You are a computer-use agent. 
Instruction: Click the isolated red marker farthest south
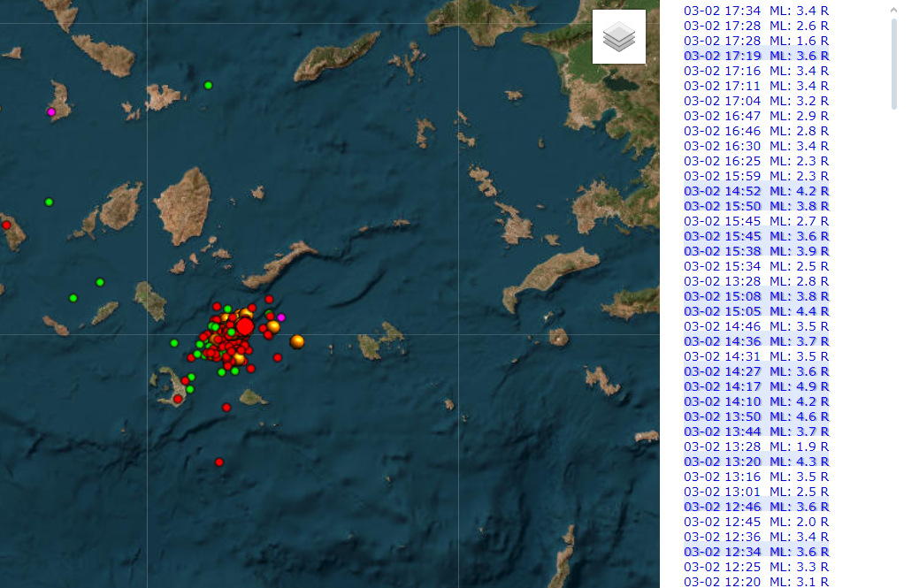click(x=218, y=462)
